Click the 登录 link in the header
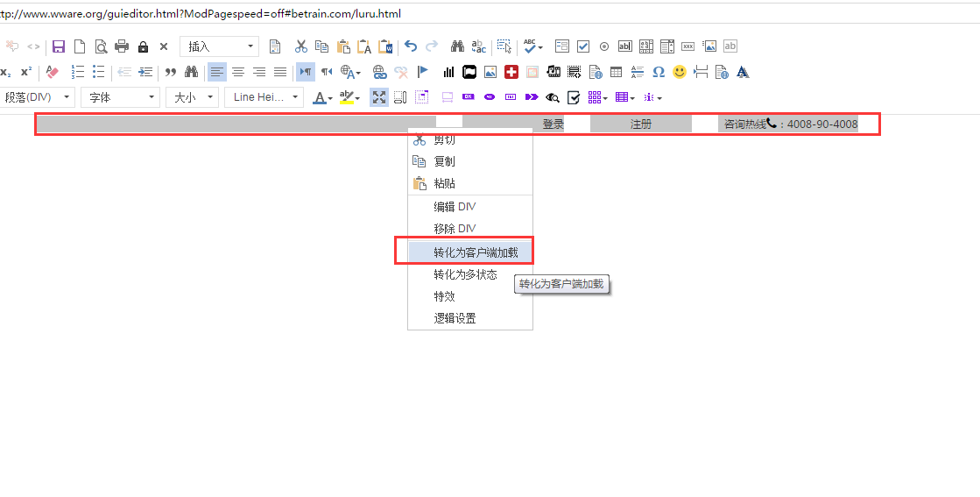Image resolution: width=980 pixels, height=497 pixels. pos(553,124)
